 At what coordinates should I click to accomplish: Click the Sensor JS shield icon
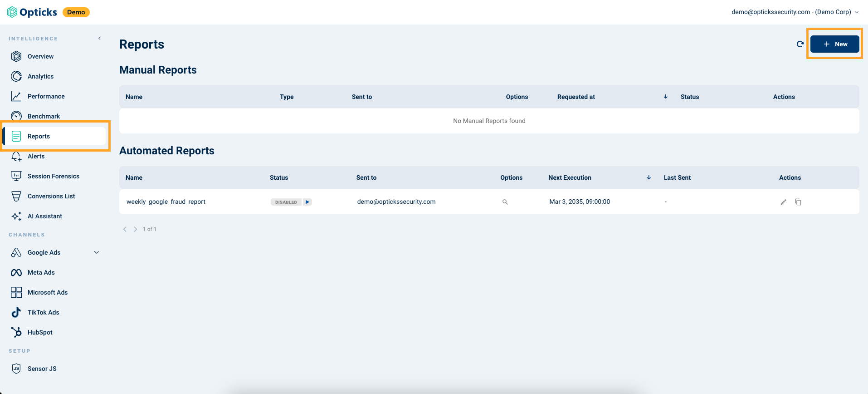tap(16, 369)
